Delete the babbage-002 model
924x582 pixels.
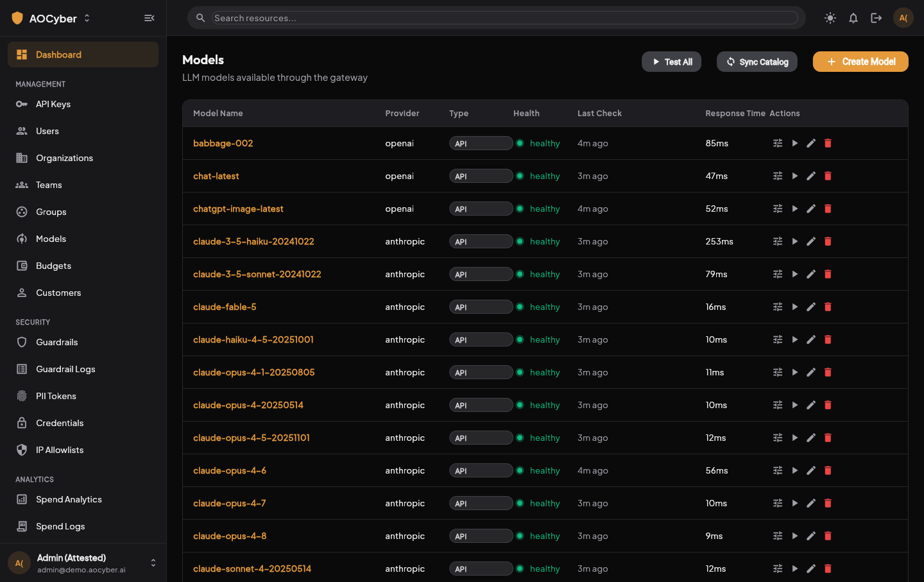[828, 143]
